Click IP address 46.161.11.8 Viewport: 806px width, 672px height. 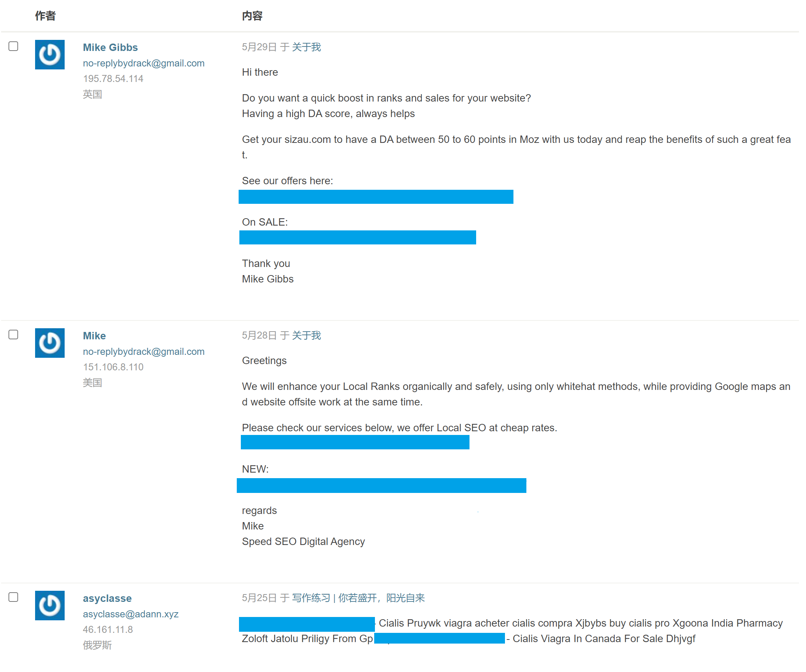tap(107, 630)
